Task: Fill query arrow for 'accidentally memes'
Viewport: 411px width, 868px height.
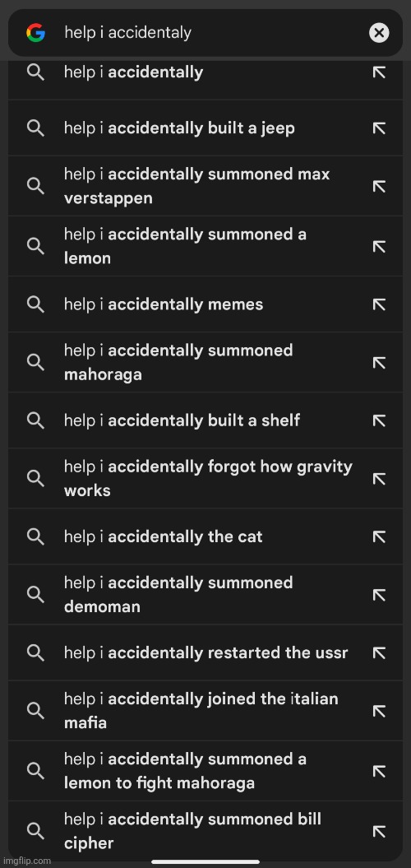Action: [379, 304]
